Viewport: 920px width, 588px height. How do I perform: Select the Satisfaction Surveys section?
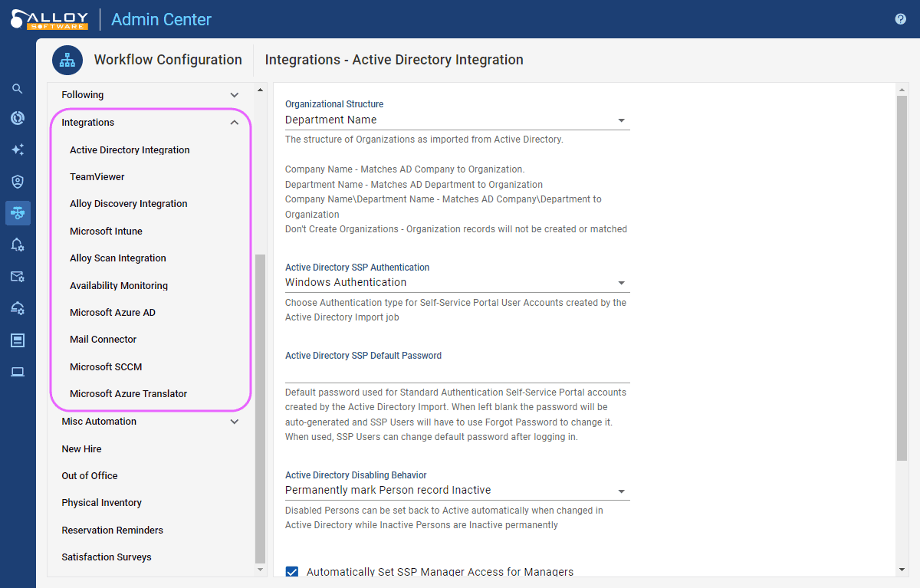tap(107, 557)
